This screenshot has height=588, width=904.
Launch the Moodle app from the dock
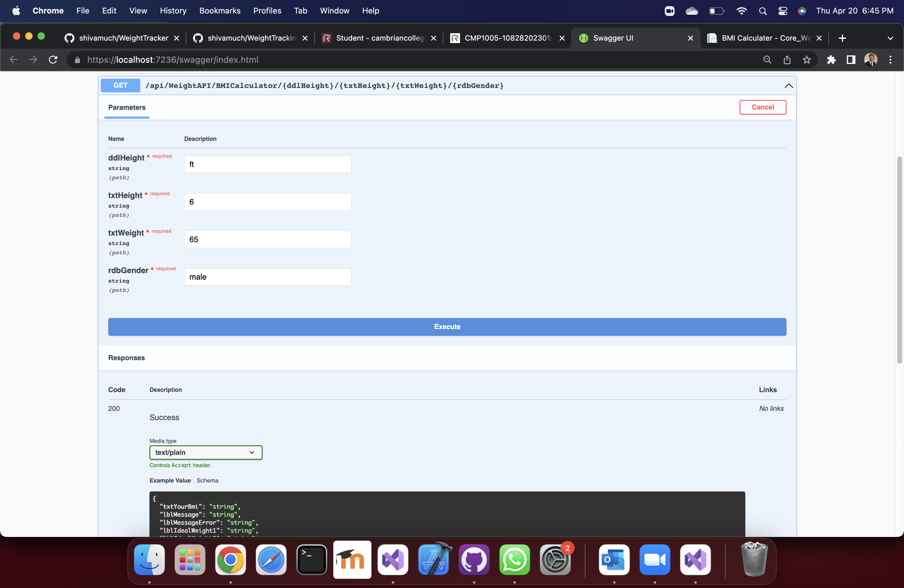pos(352,560)
